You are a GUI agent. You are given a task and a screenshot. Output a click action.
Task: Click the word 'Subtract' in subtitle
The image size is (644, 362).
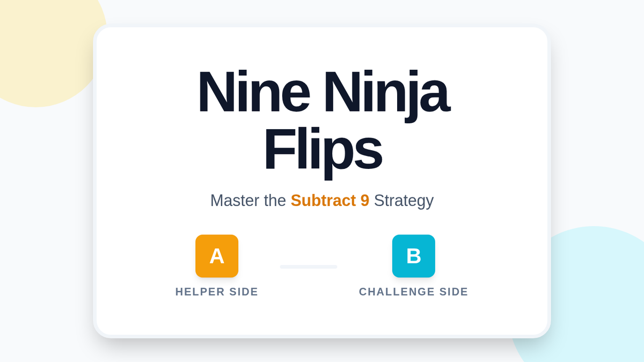point(323,201)
